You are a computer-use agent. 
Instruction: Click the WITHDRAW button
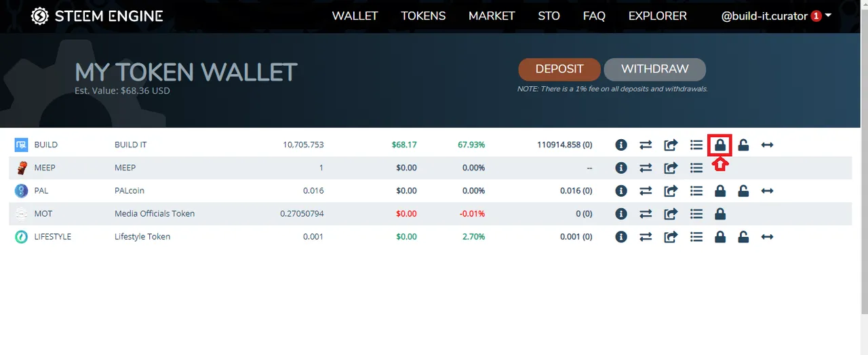[x=654, y=69]
